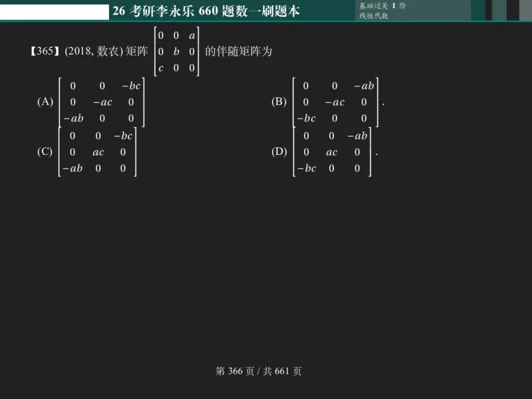Image resolution: width=532 pixels, height=399 pixels.
Task: Select the gray block at the far top right
Action: tap(527, 9)
